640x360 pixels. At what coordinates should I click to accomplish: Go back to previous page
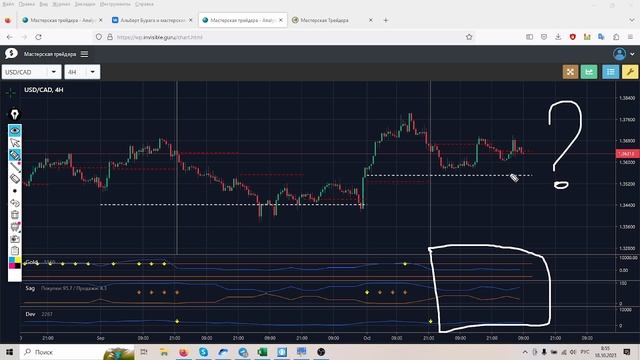coord(9,37)
